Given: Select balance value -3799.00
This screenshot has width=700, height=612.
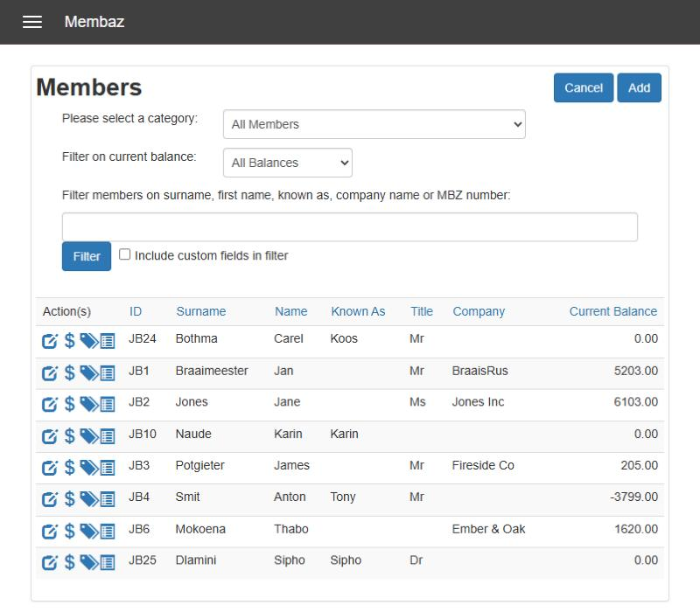Looking at the screenshot, I should (633, 497).
